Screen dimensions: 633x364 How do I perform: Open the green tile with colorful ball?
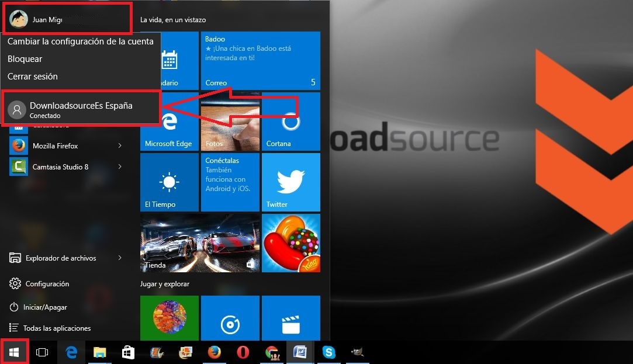tap(170, 318)
